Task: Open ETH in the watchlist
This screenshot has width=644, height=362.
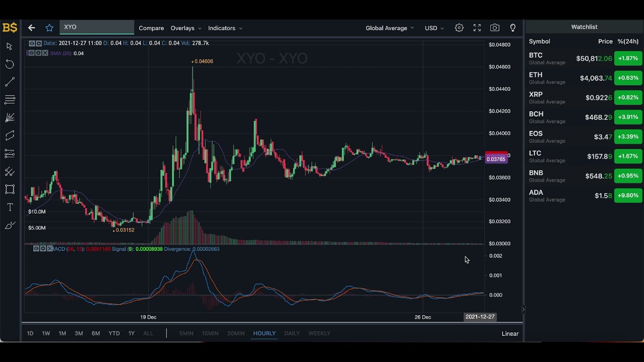Action: (585, 78)
